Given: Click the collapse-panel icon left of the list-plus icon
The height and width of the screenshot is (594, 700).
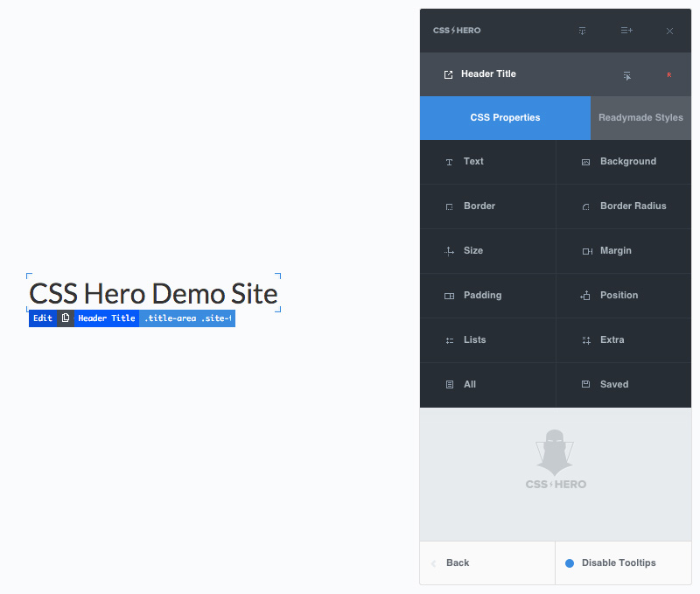Looking at the screenshot, I should coord(582,31).
